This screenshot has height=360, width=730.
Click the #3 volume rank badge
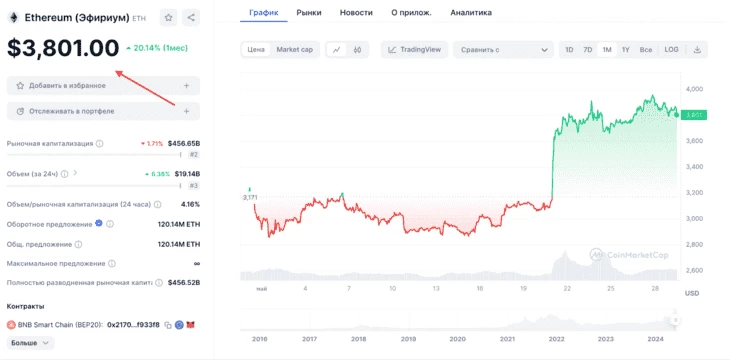194,185
